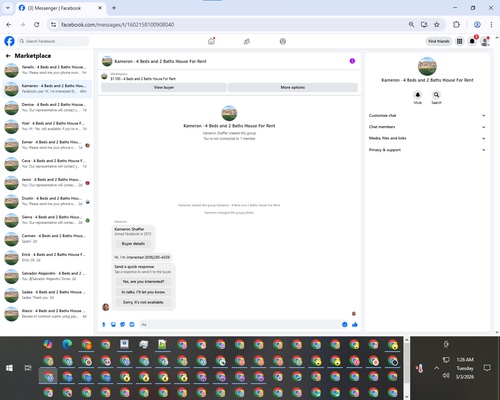Open Windows notification center icon
Image resolution: width=500 pixels, height=400 pixels.
[487, 368]
